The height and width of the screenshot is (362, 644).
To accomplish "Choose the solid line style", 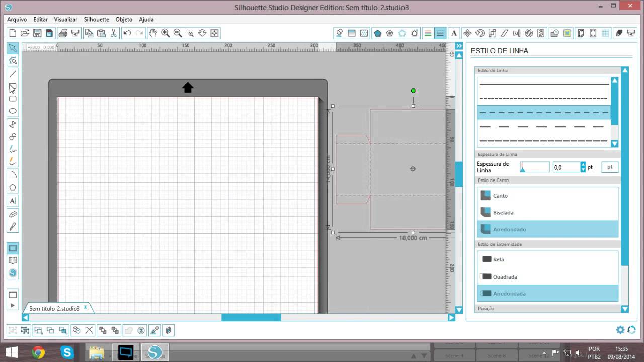I will click(544, 84).
